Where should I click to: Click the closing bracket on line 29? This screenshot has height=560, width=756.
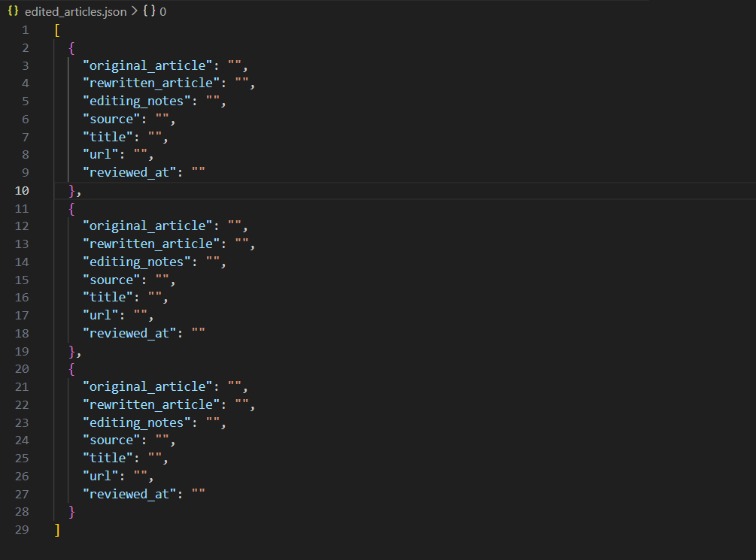pyautogui.click(x=56, y=529)
